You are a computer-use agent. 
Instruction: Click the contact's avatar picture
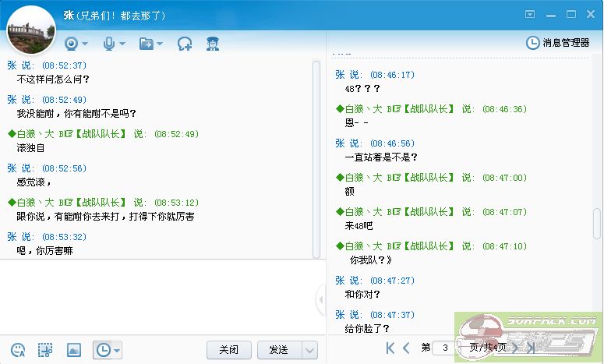pyautogui.click(x=30, y=30)
